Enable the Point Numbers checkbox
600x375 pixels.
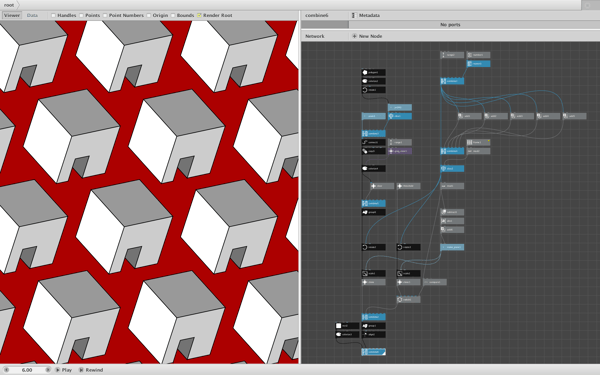coord(105,15)
